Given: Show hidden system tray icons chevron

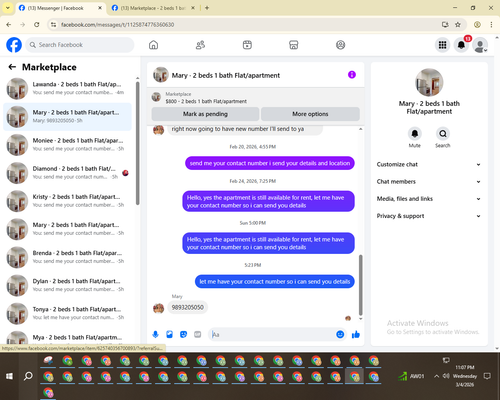Looking at the screenshot, I should 436,376.
